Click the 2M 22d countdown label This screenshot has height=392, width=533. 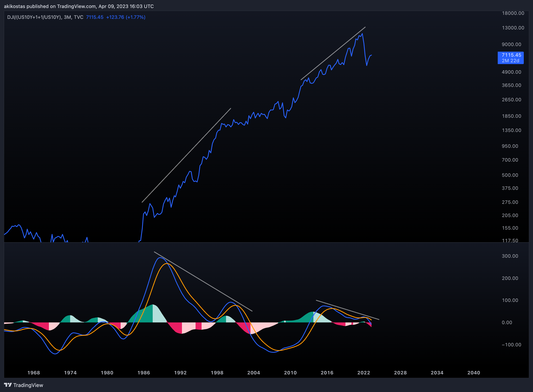(510, 61)
